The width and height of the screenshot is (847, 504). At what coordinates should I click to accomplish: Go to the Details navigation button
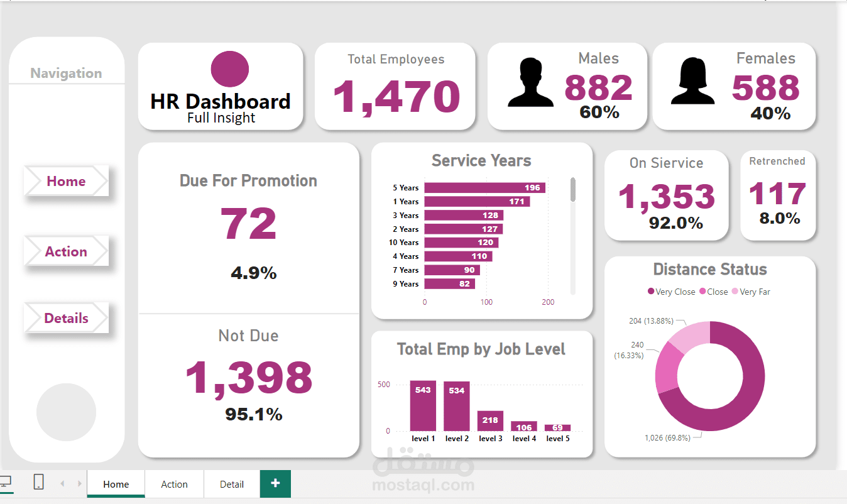66,318
